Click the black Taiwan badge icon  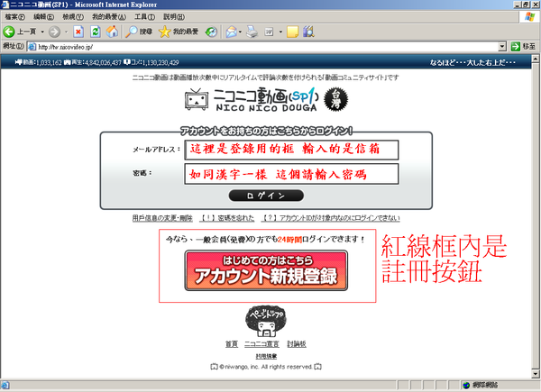click(x=335, y=99)
